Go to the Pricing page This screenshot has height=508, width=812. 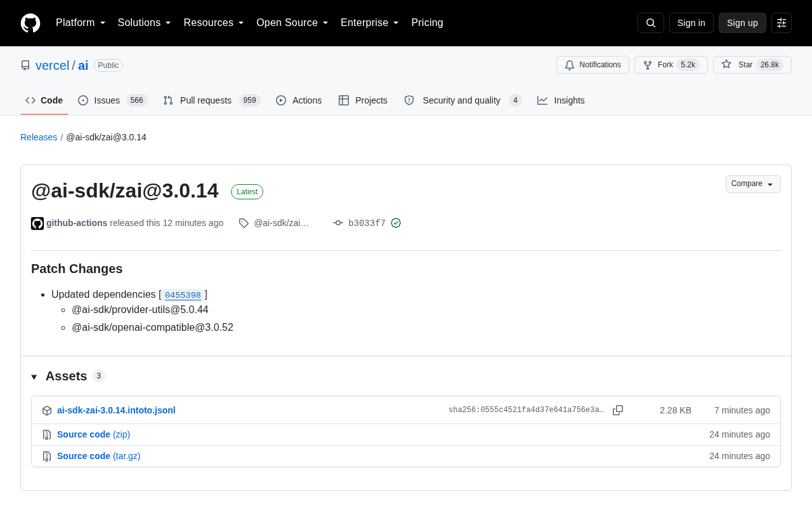coord(427,23)
